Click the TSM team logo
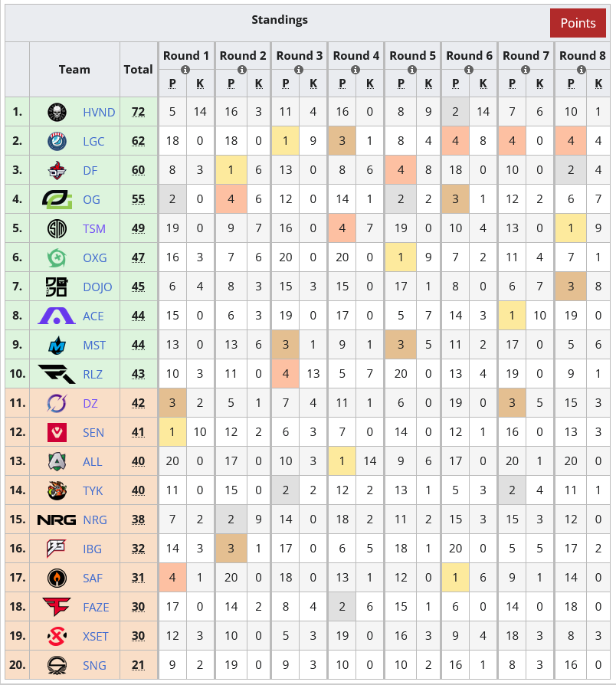Image resolution: width=616 pixels, height=685 pixels. click(57, 229)
